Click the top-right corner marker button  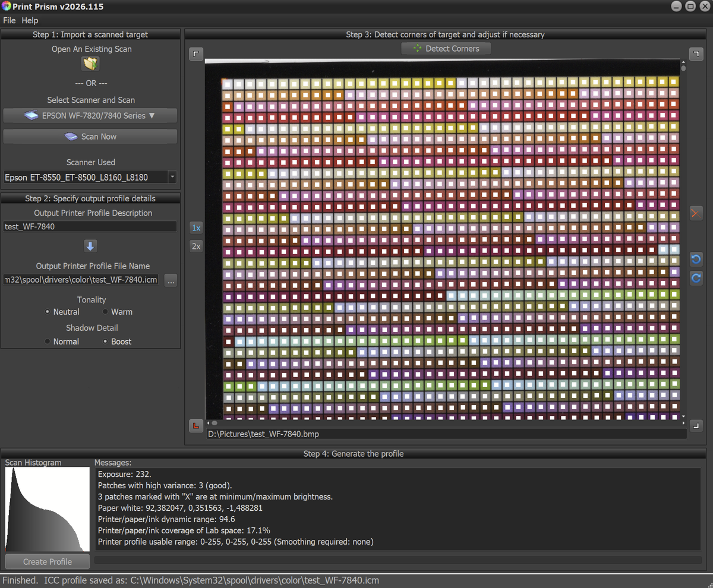[x=696, y=54]
